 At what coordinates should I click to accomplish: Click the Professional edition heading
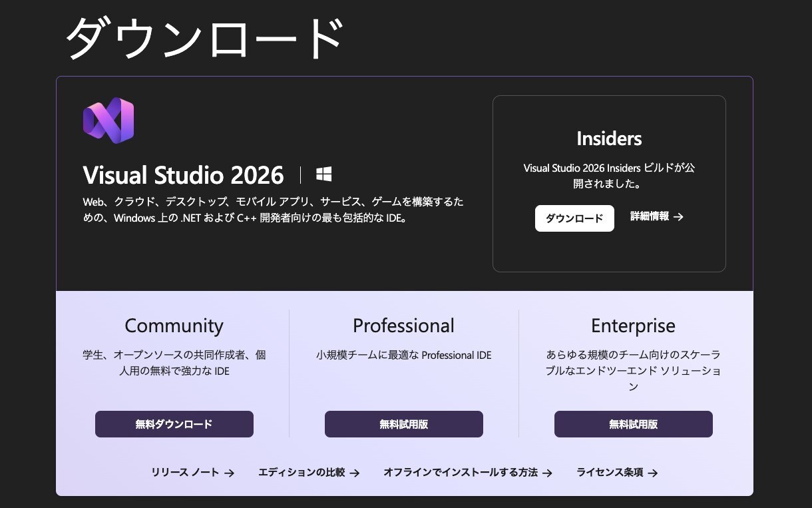404,326
